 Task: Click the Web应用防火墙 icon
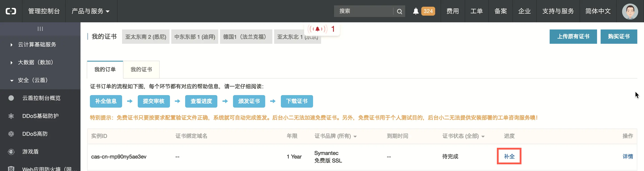pos(11,169)
